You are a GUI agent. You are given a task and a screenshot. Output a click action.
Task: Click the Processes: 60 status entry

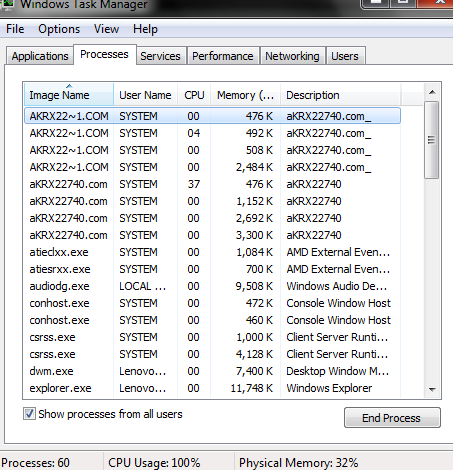(35, 463)
